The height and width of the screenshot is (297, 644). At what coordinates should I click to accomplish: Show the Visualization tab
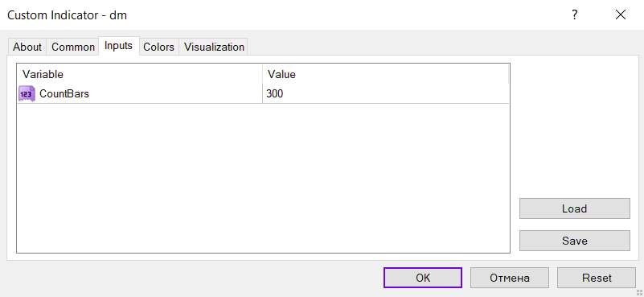[x=214, y=47]
